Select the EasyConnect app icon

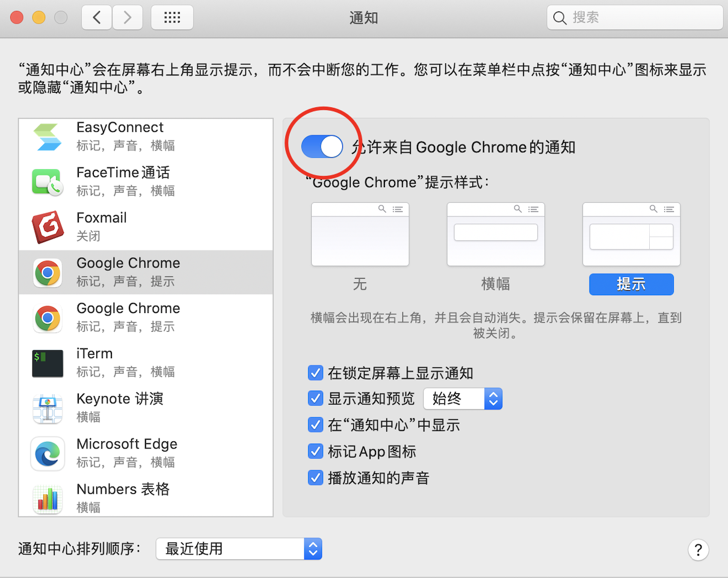(48, 137)
